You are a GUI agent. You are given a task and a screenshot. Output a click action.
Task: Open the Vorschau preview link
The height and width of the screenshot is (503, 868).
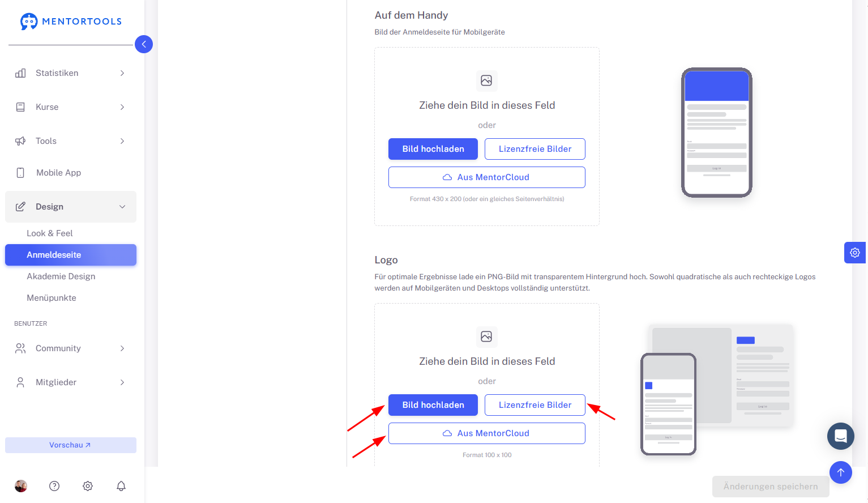[71, 445]
